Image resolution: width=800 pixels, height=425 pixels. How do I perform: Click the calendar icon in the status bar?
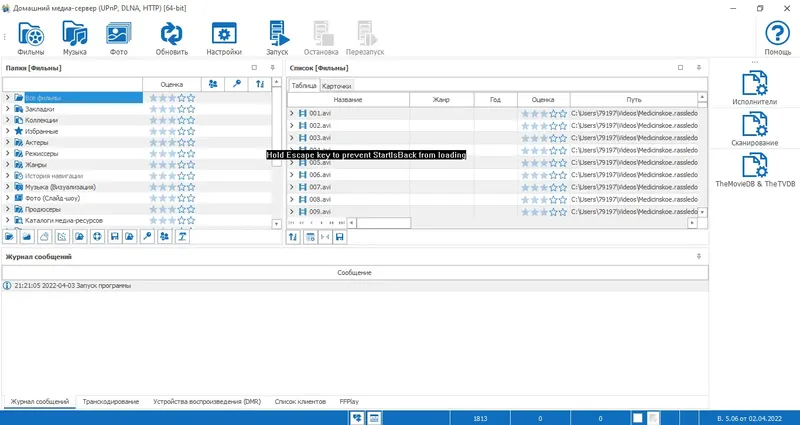coord(374,418)
